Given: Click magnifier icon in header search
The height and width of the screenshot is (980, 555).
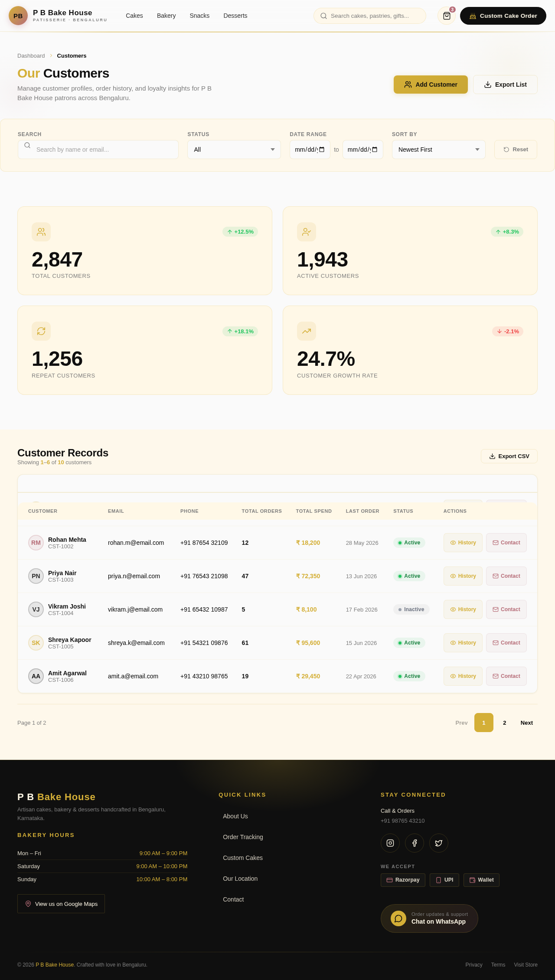Looking at the screenshot, I should (x=323, y=16).
